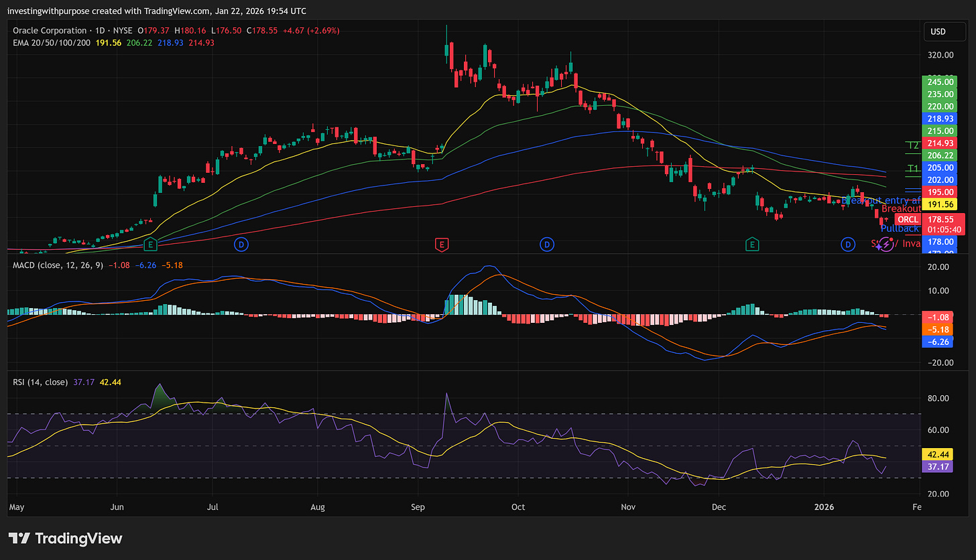The image size is (976, 560).
Task: Click the purple lightning sparkle icon
Action: pos(886,244)
